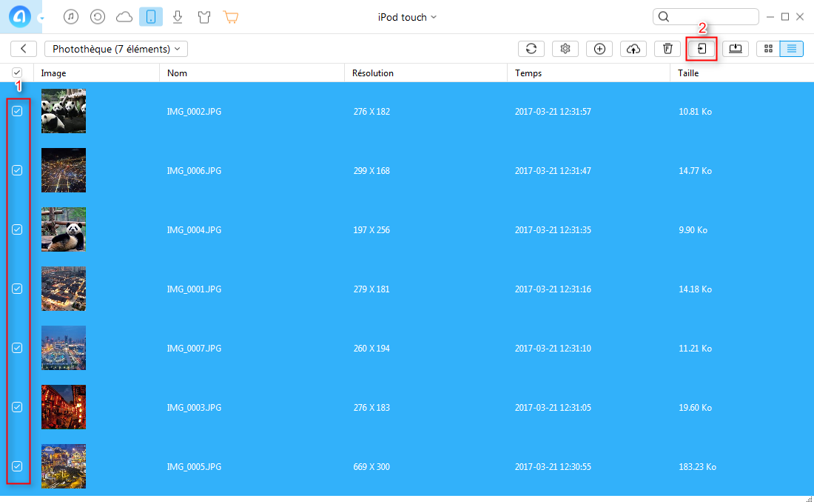This screenshot has height=504, width=814.
Task: Uncheck IMG_0002.JPG checkbox
Action: coord(17,111)
